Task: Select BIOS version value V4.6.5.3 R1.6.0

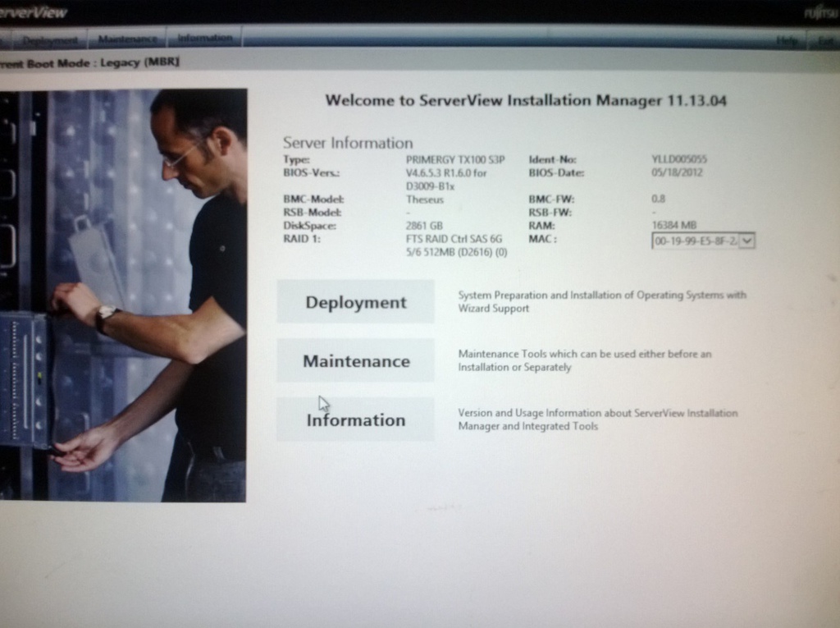Action: [x=446, y=180]
